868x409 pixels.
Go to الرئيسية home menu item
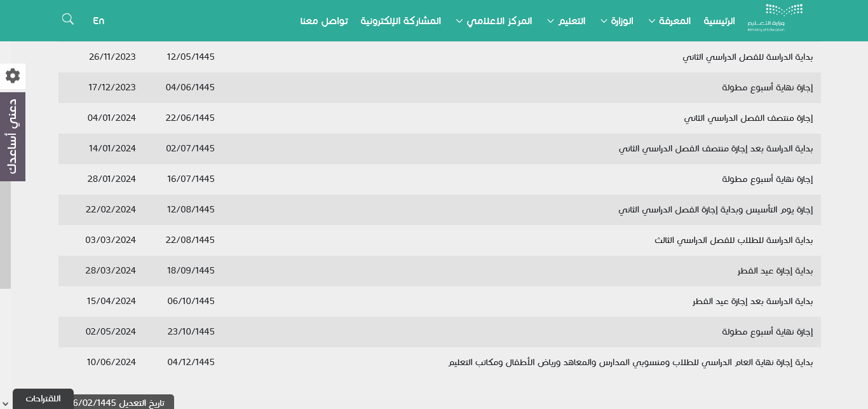click(719, 21)
